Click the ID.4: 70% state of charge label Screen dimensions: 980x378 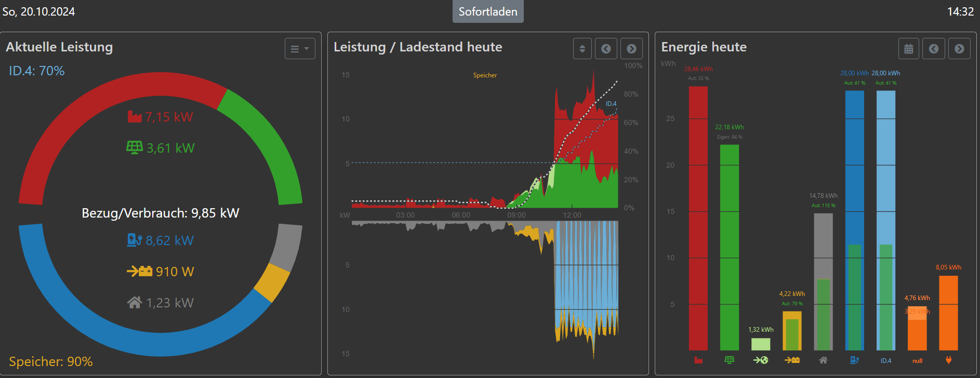click(x=37, y=71)
